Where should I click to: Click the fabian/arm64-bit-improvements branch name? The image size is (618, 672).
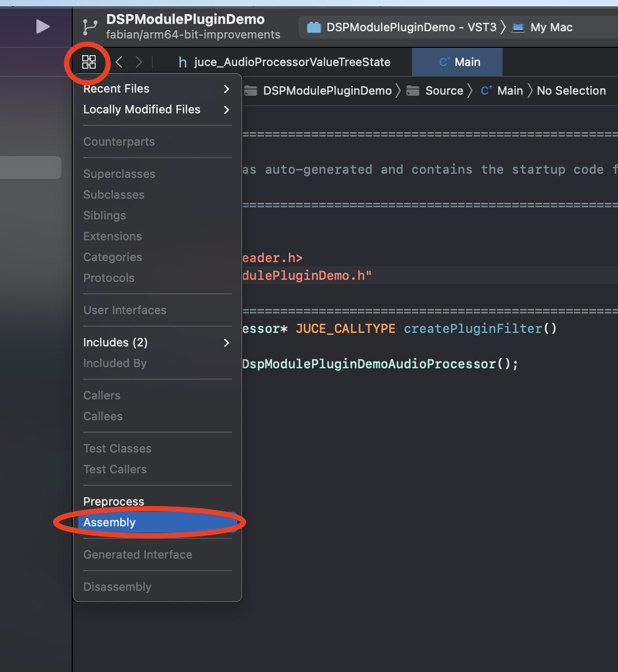click(193, 35)
